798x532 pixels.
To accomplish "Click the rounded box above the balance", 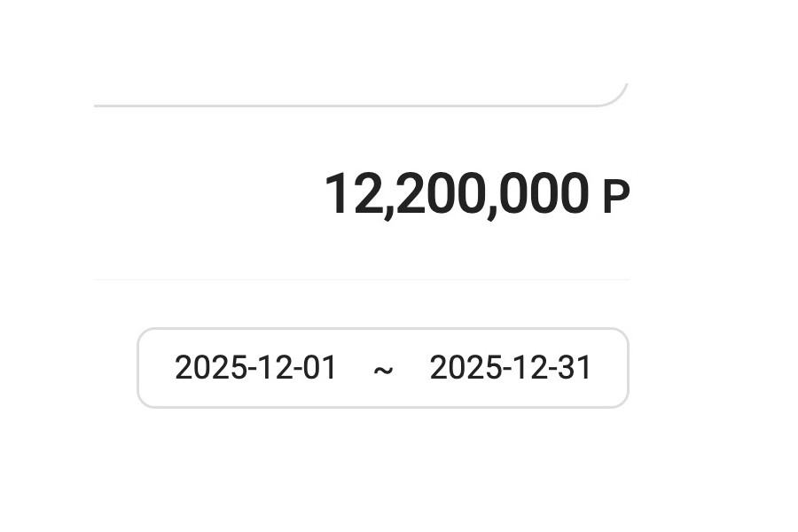I will (355, 53).
